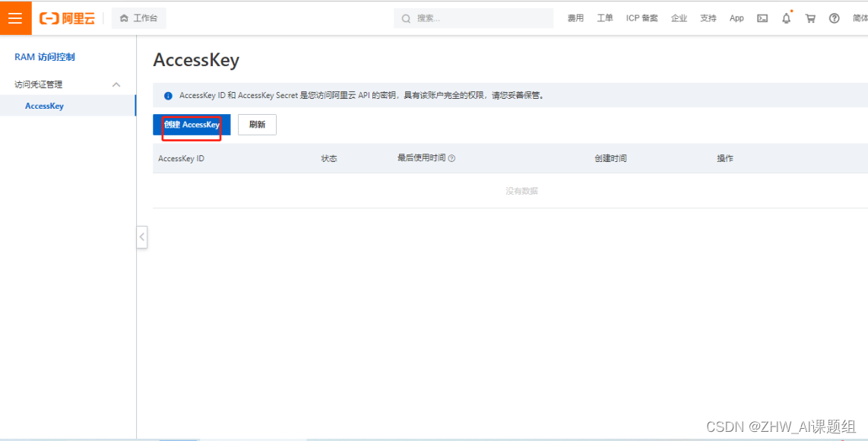Image resolution: width=868 pixels, height=441 pixels.
Task: Click the Alibaba Cloud logo
Action: (x=67, y=18)
